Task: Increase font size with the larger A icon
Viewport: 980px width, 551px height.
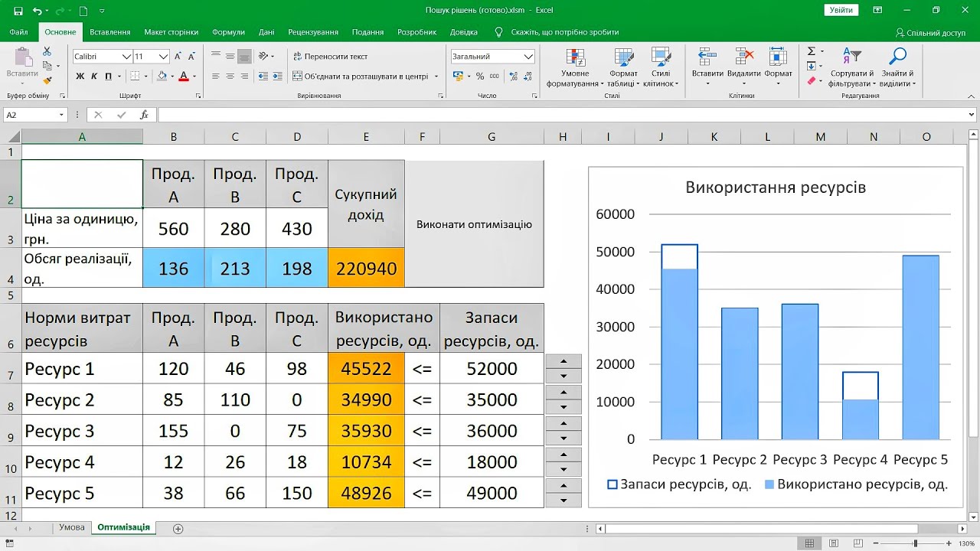Action: coord(178,57)
